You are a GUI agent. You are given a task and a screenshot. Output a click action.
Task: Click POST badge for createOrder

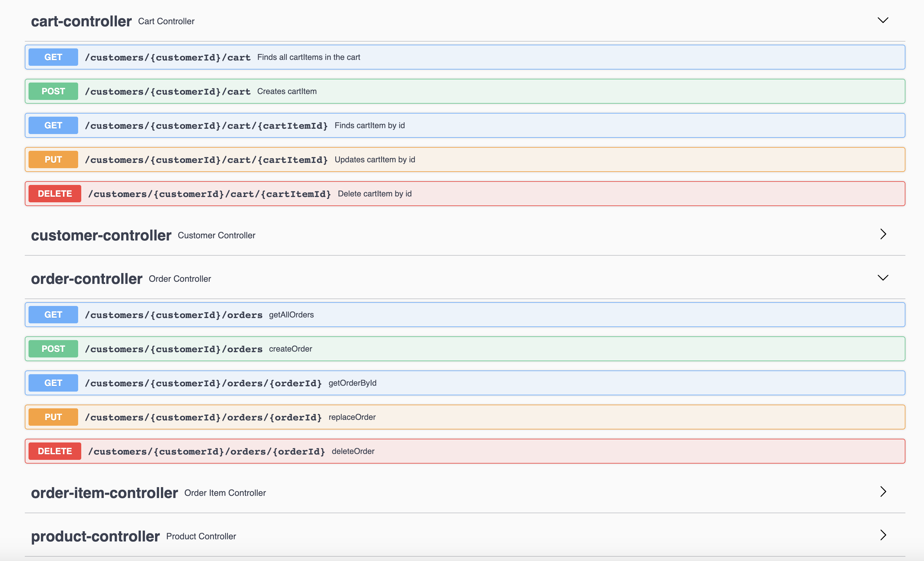tap(53, 348)
